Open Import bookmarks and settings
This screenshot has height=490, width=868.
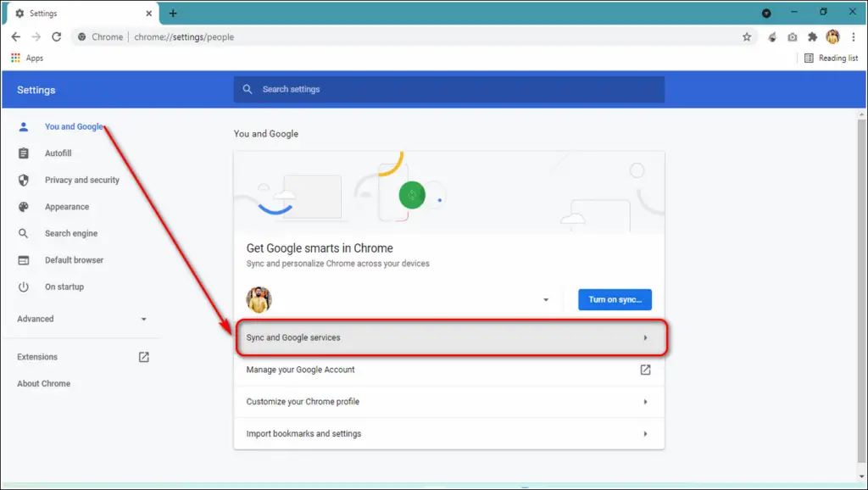(x=449, y=433)
